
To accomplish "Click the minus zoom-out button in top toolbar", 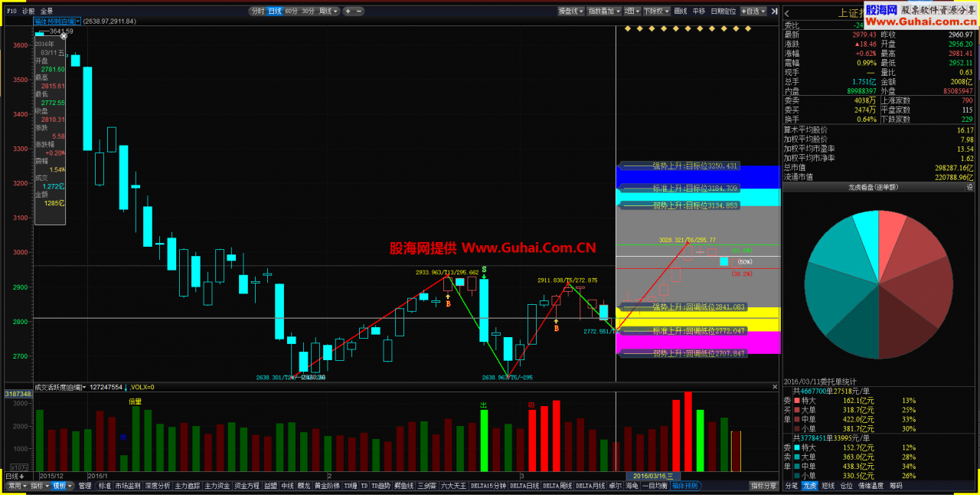I will pyautogui.click(x=359, y=11).
